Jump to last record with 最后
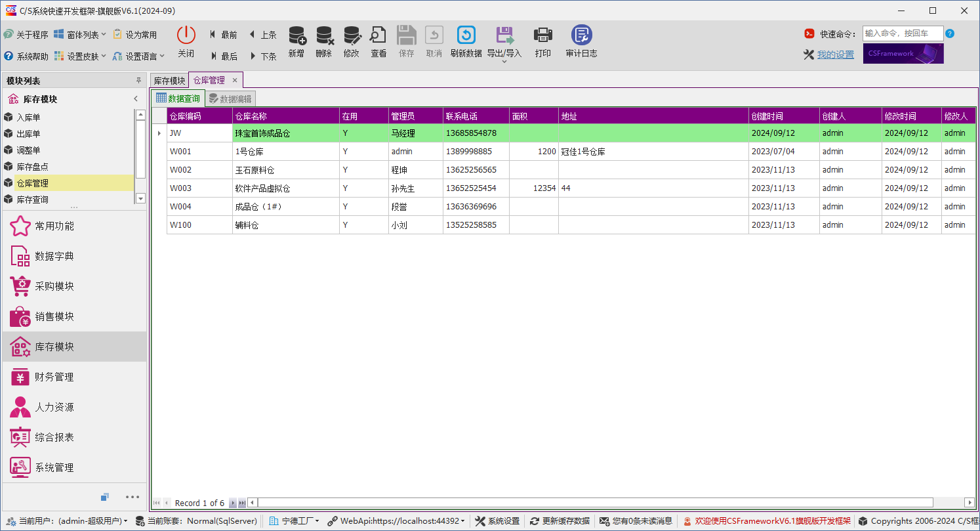980x531 pixels. [224, 56]
